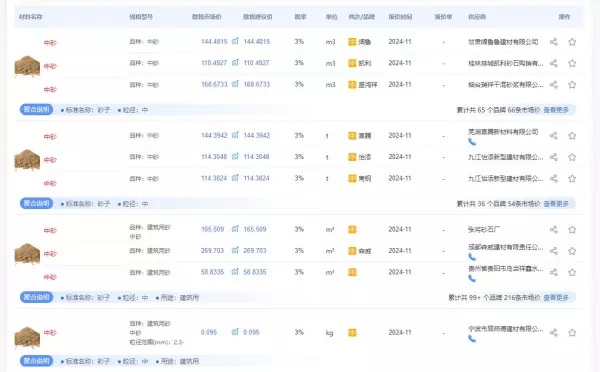Open price trend chart for 168.6733

click(x=235, y=84)
